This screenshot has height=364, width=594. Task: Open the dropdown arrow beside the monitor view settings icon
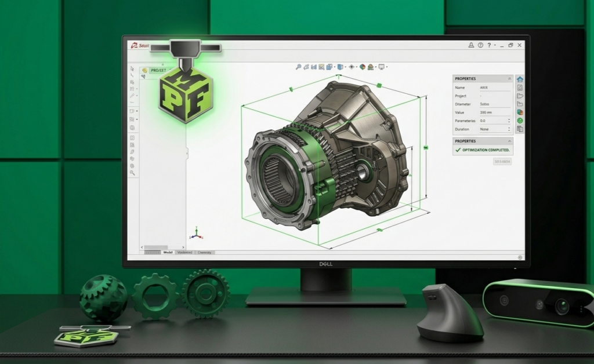387,67
